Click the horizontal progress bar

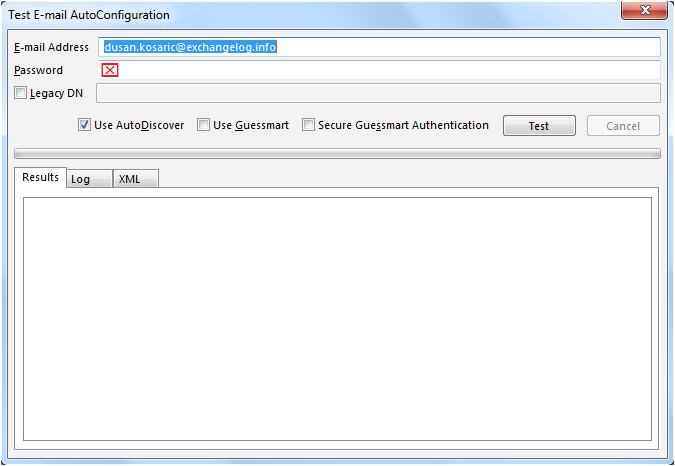tap(337, 153)
